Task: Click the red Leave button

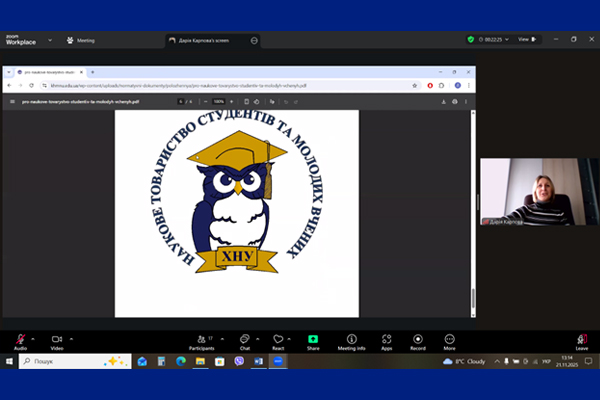Action: pos(581,340)
